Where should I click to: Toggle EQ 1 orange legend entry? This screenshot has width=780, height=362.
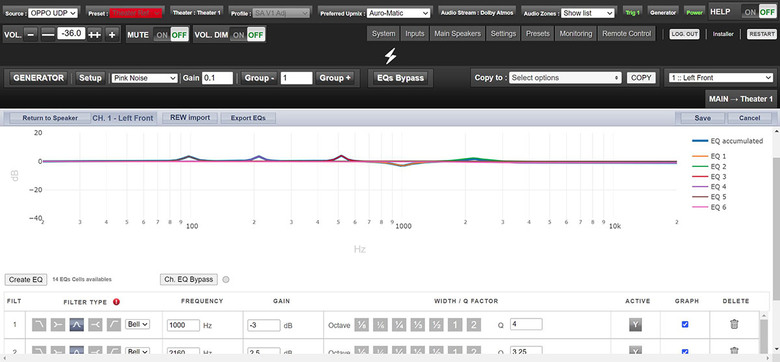point(709,157)
